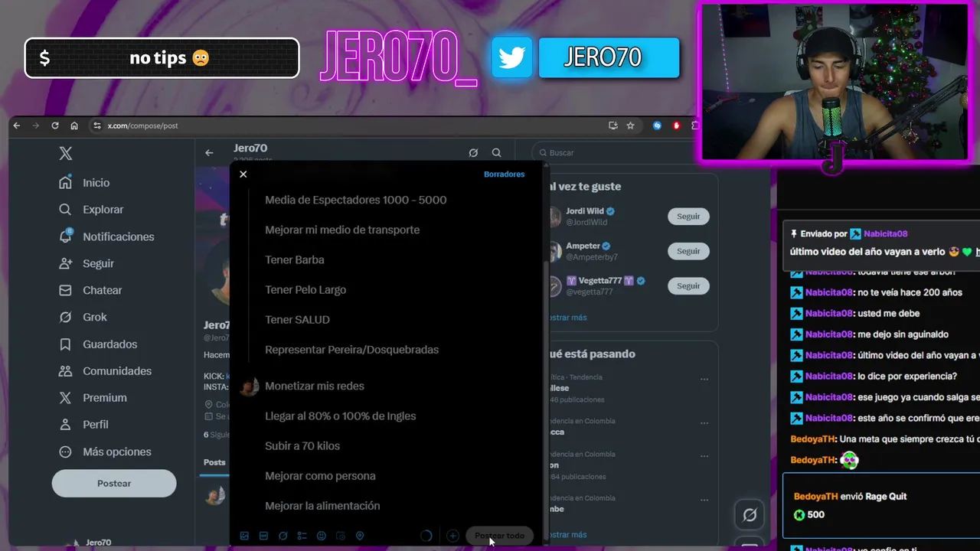Add another post to thread
Viewport: 980px width, 551px height.
(452, 536)
